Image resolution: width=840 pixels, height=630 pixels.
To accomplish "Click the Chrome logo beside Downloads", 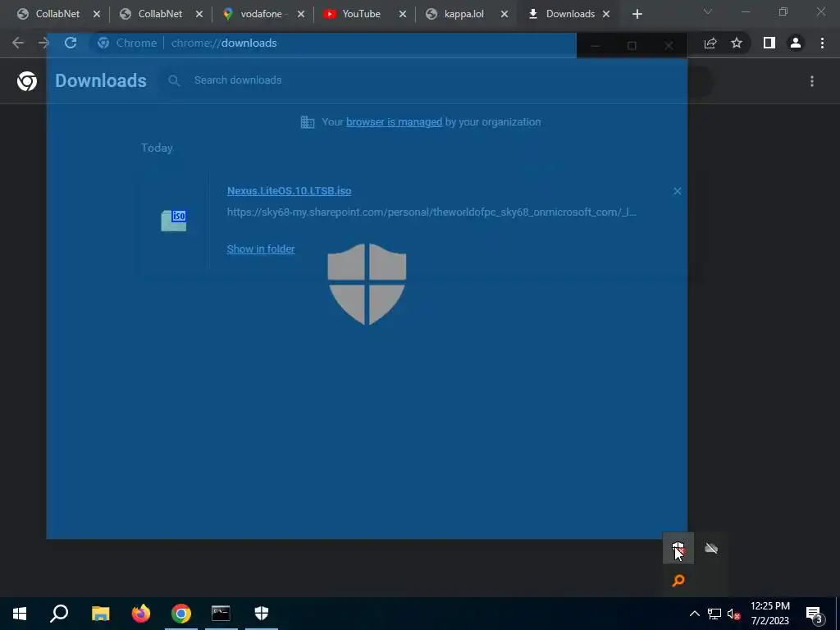I will (27, 81).
